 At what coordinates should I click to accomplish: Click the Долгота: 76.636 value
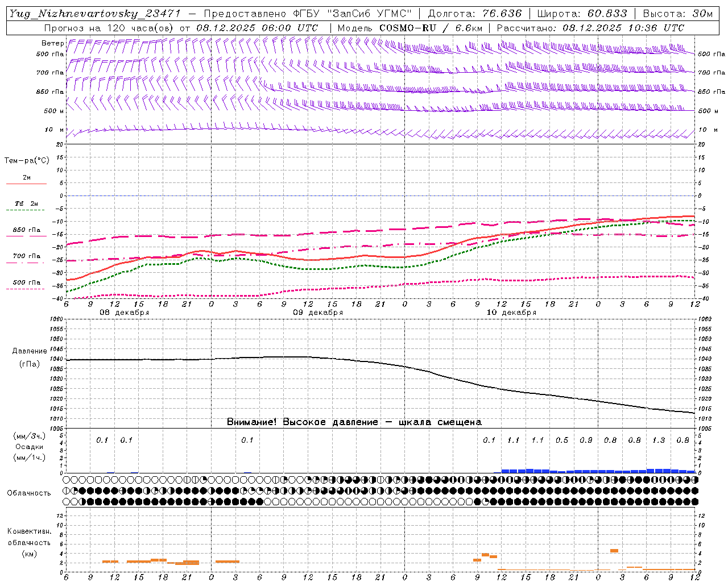click(475, 14)
